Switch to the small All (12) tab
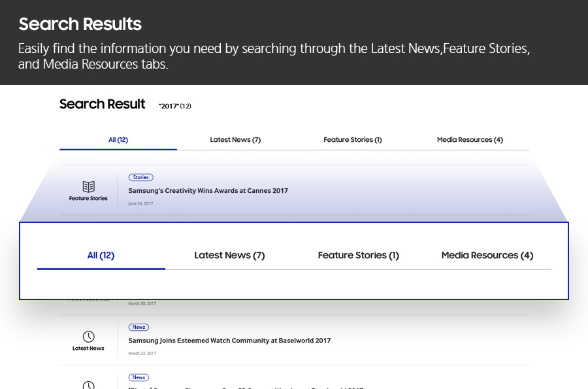This screenshot has height=389, width=588. click(x=118, y=140)
